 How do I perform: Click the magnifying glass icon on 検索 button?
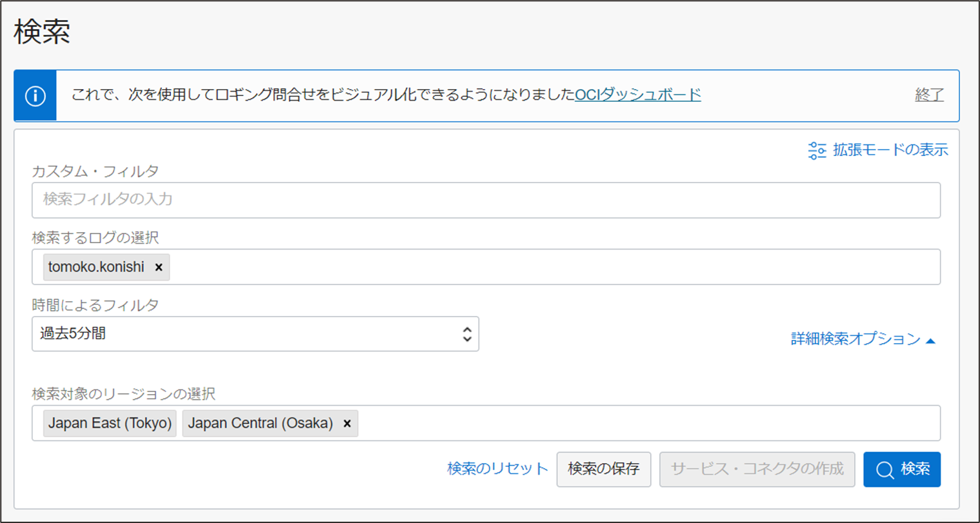point(886,469)
